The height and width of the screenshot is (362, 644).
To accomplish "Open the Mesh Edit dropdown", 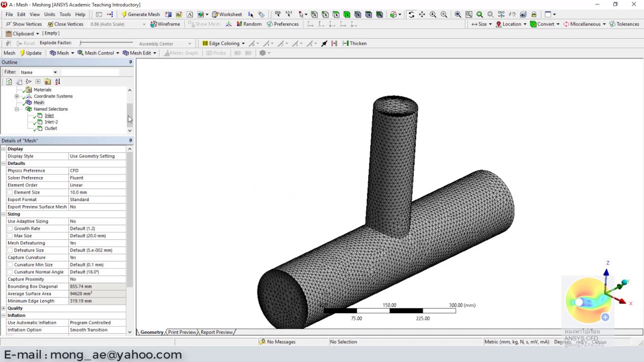I will click(x=139, y=53).
